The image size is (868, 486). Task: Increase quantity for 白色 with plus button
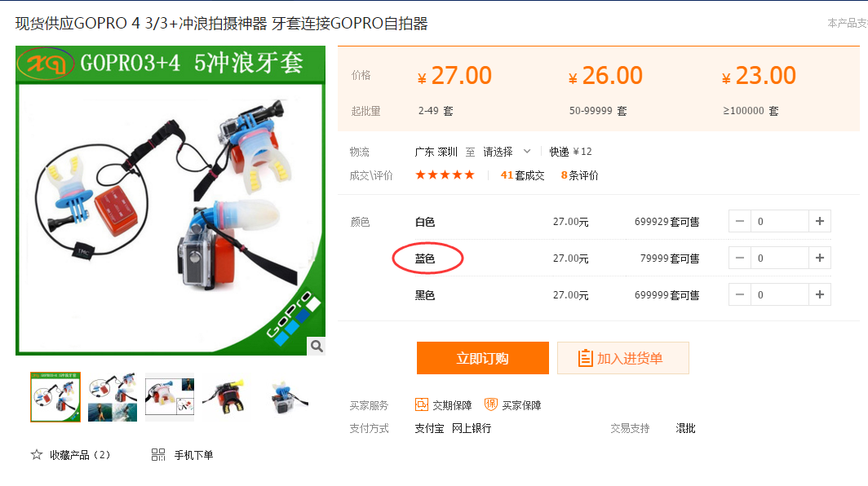(x=820, y=222)
